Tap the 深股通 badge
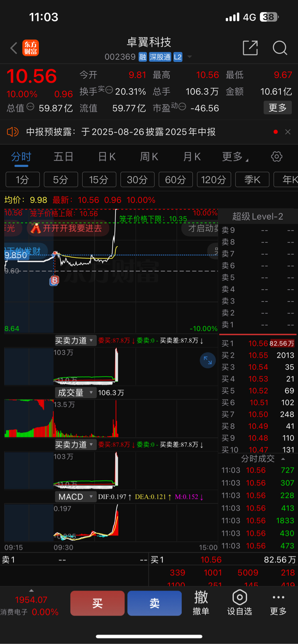The height and width of the screenshot is (644, 298). 160,57
